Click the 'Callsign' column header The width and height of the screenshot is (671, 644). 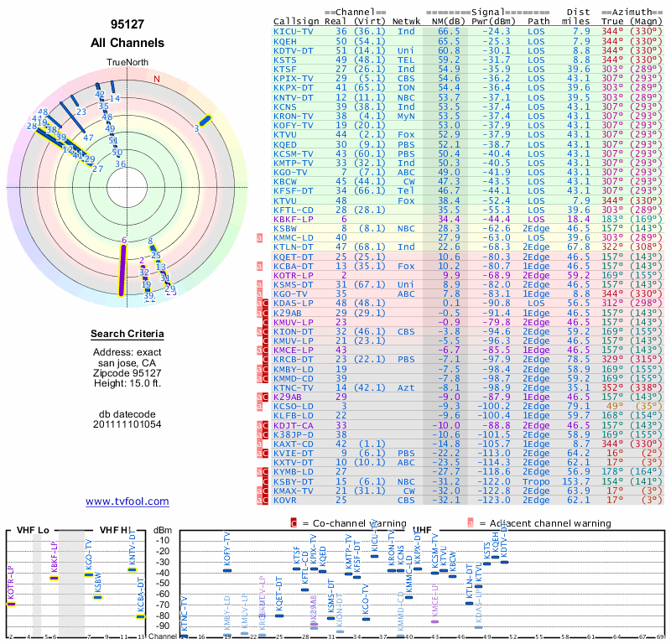point(296,22)
